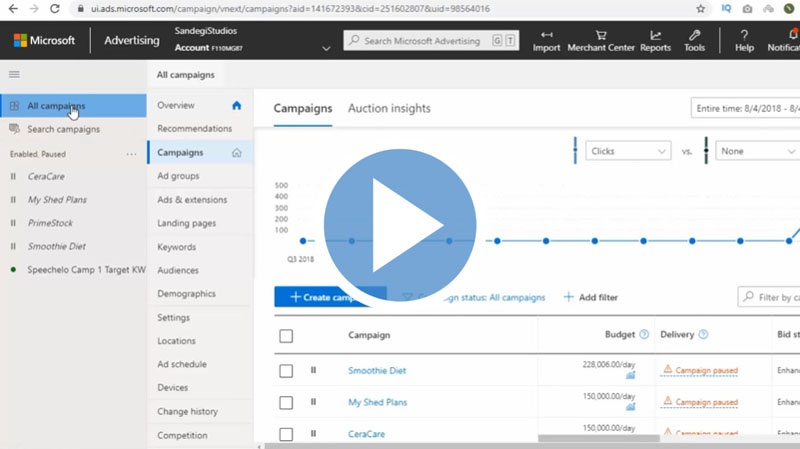The width and height of the screenshot is (800, 449).
Task: Click the Microsoft logo
Action: (x=44, y=40)
